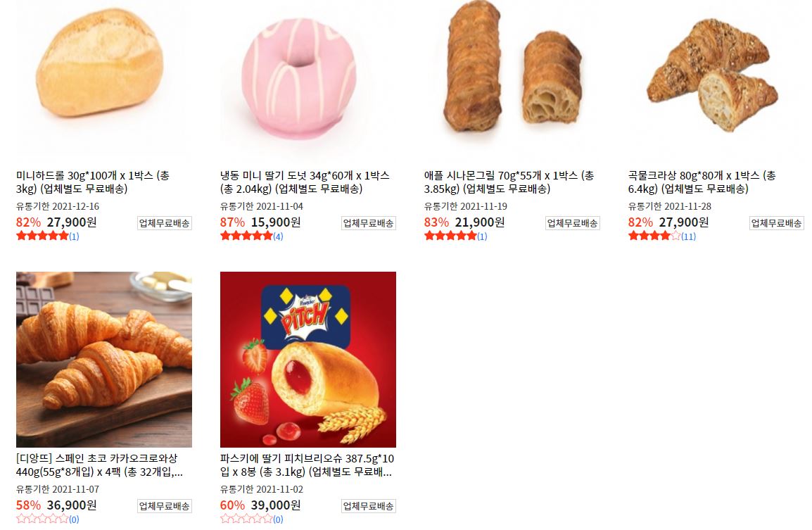The width and height of the screenshot is (812, 530).
Task: Click the star rating with 4 reviews
Action: (246, 236)
